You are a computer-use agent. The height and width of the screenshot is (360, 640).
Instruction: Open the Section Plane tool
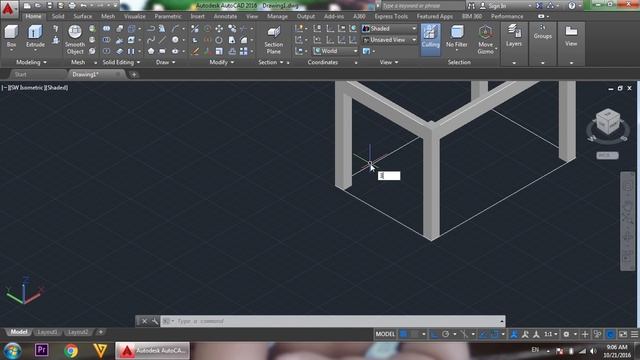pyautogui.click(x=273, y=40)
